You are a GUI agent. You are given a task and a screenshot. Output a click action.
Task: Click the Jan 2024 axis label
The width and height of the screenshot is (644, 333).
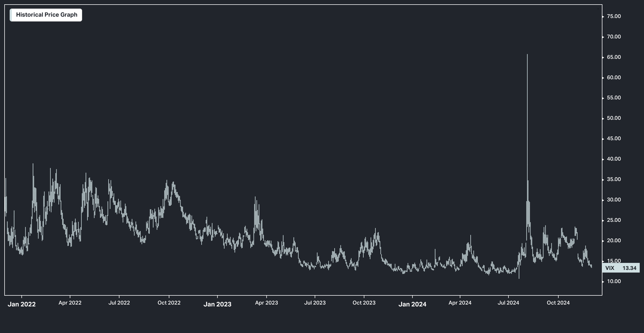(412, 304)
